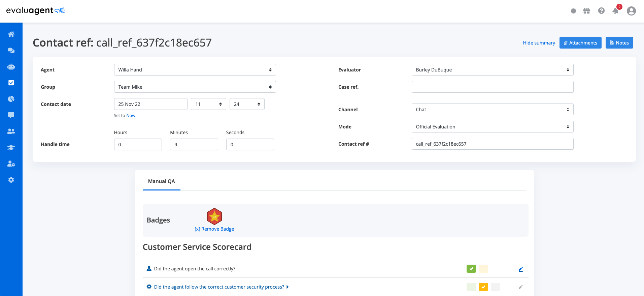Viewport: 644px width, 296px height.
Task: Click the 'Did the agent open the call correctly?' text
Action: (195, 269)
